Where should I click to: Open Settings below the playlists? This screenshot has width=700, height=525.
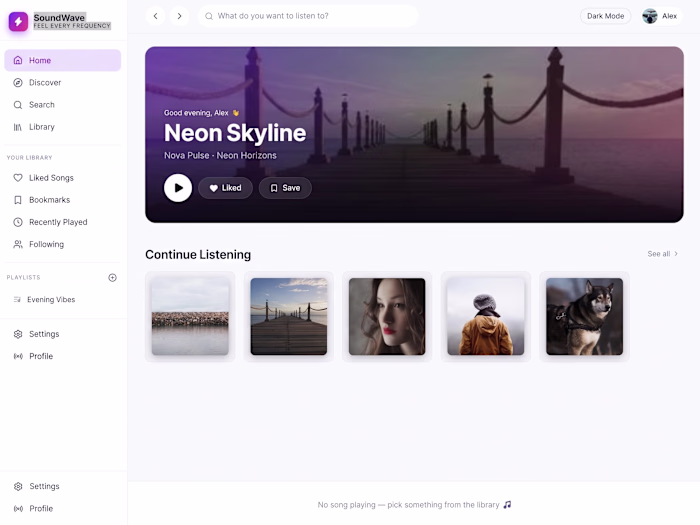point(62,334)
